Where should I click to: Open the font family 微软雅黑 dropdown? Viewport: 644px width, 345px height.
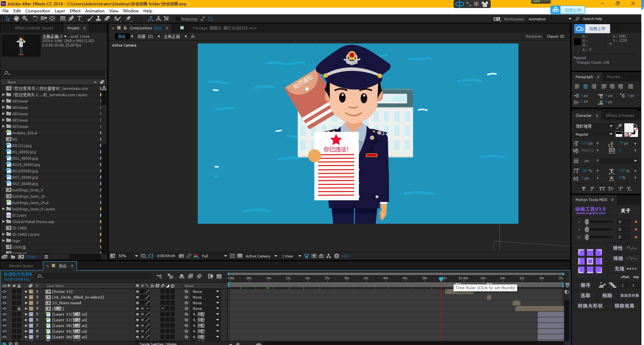pyautogui.click(x=594, y=126)
